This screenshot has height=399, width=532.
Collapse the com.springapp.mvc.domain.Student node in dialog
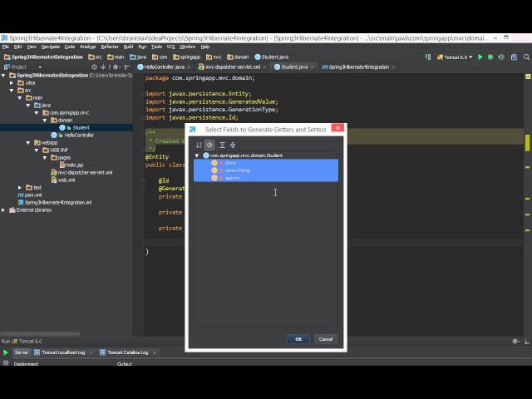coord(197,155)
